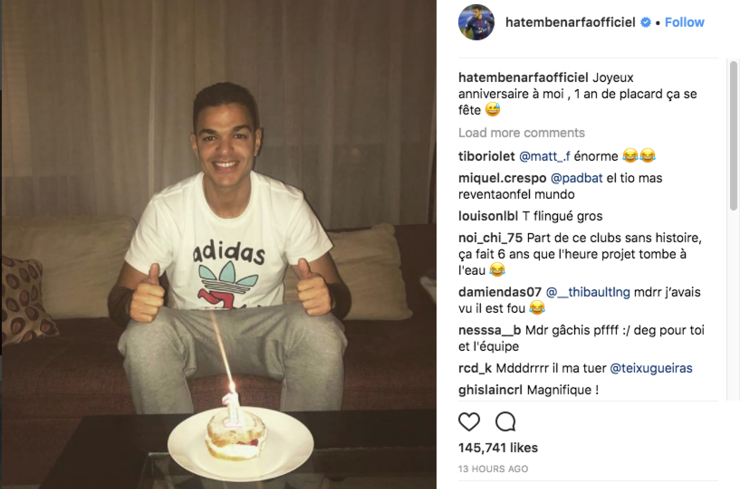
Task: Open the louisonlbl commenter profile
Action: coord(488,216)
